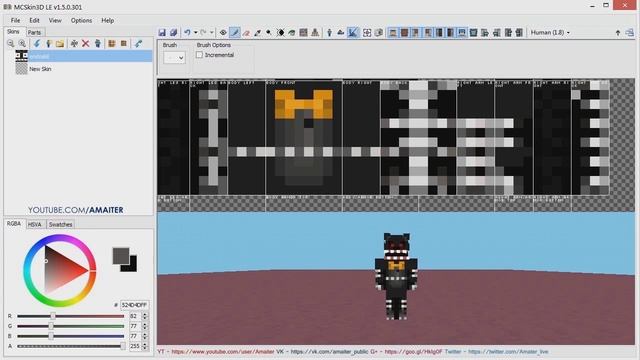Open the View menu

[55, 20]
